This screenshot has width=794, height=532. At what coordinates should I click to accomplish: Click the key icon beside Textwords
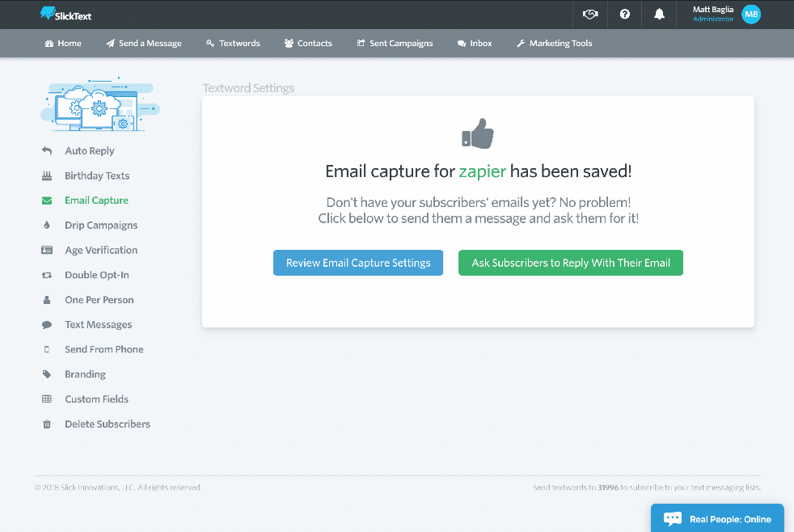tap(210, 44)
